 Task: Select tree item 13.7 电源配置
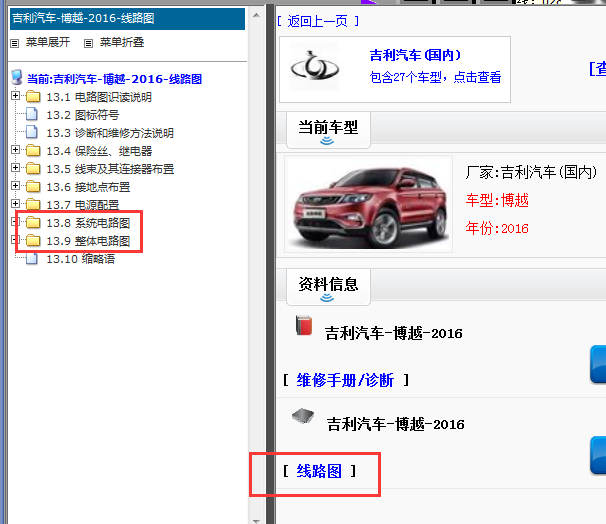coord(83,205)
